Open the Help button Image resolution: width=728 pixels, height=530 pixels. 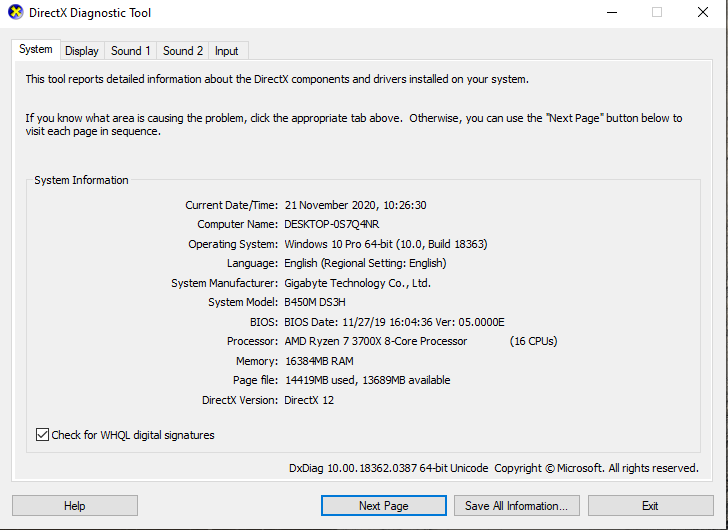tap(75, 505)
